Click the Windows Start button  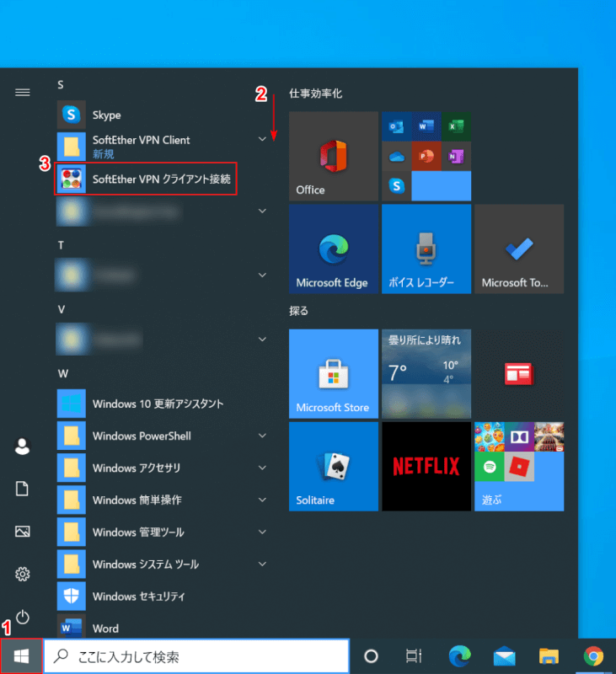pyautogui.click(x=22, y=655)
